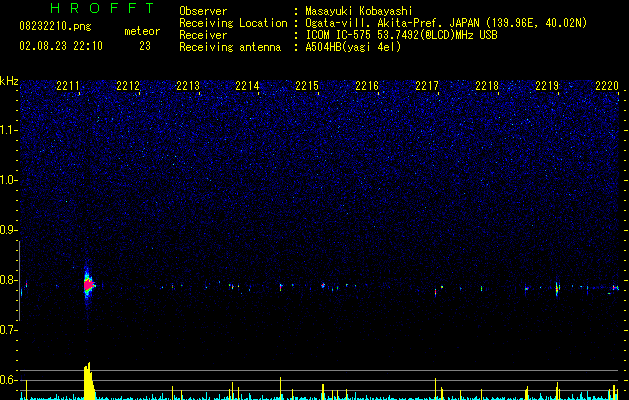This screenshot has width=629, height=400.
Task: Click the A504HB(yagi 4el) antenna text
Action: [x=353, y=47]
